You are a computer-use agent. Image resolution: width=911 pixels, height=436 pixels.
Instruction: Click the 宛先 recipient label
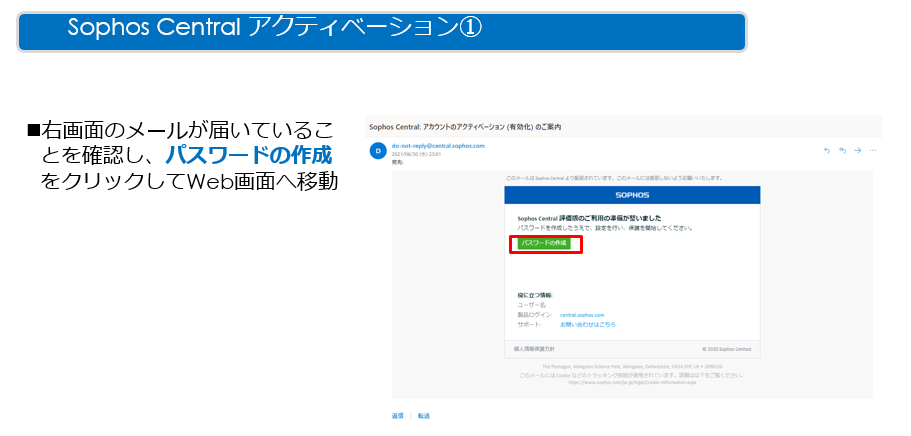pos(397,163)
